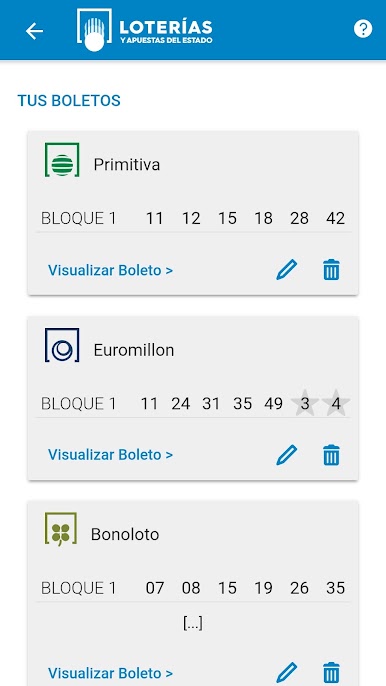Edit the Euromillon ticket with pencil icon
386x686 pixels.
tap(287, 455)
